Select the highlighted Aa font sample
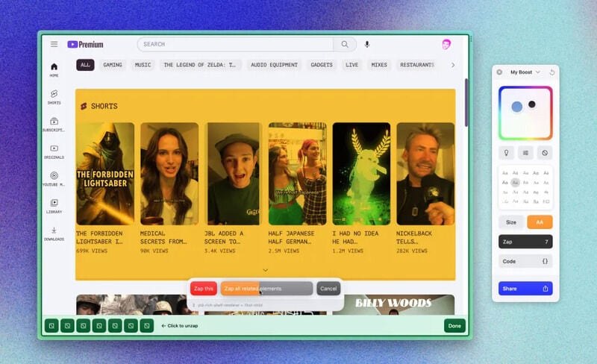Screen dimensions: 597x364 pyautogui.click(x=515, y=183)
